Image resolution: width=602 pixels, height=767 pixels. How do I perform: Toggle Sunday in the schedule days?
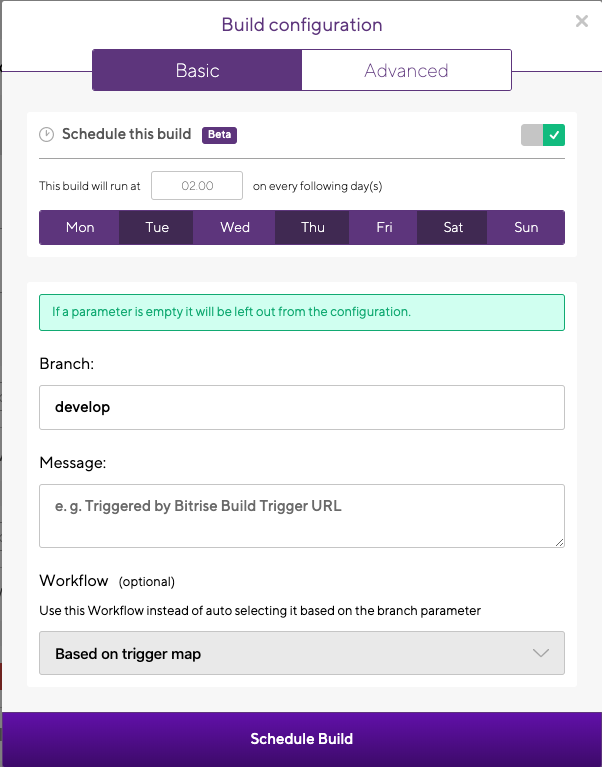526,227
